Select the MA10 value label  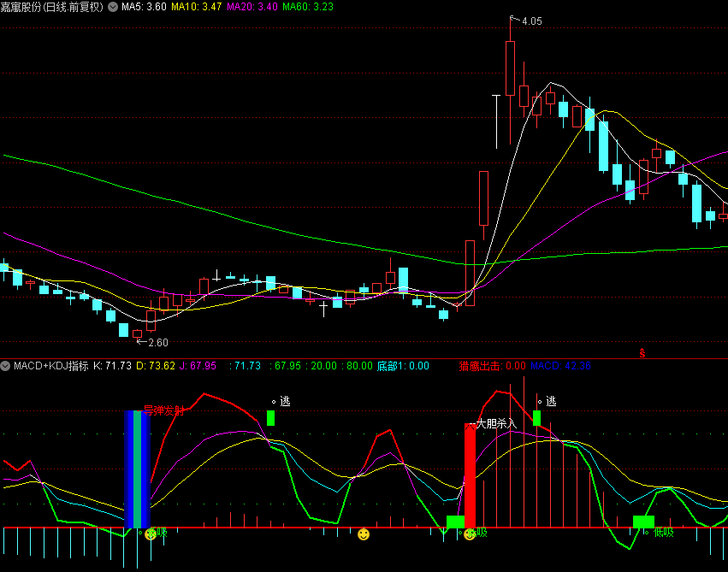(197, 7)
